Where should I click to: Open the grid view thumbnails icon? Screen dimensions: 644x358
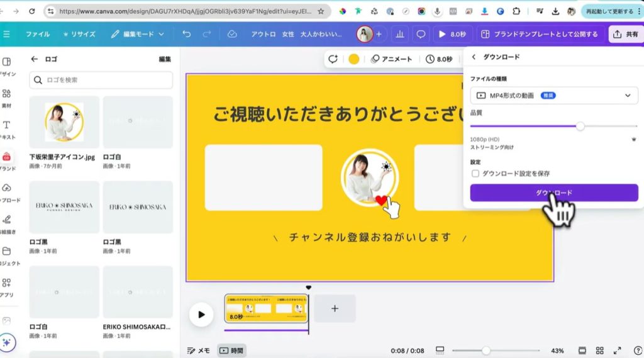[600, 350]
